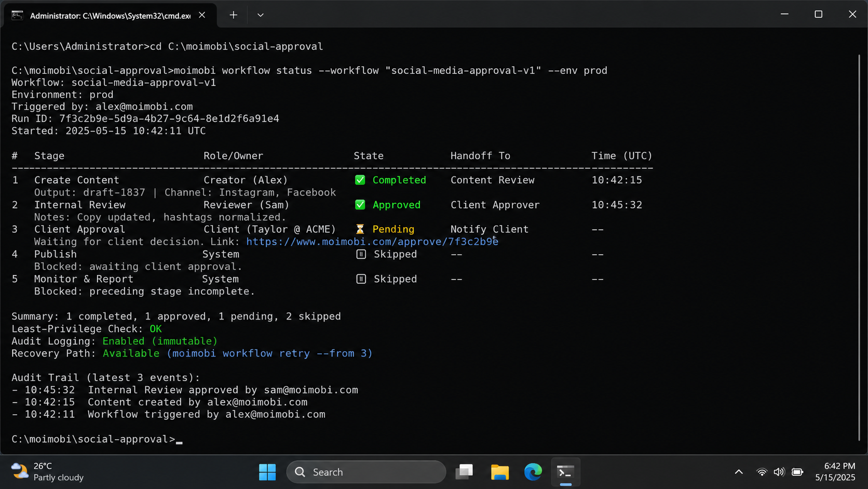The height and width of the screenshot is (489, 868).
Task: Click the Run ID value 7f3c2b9e-5d9a-4b27-9c64-8e1d2f6a91e4
Action: point(169,118)
